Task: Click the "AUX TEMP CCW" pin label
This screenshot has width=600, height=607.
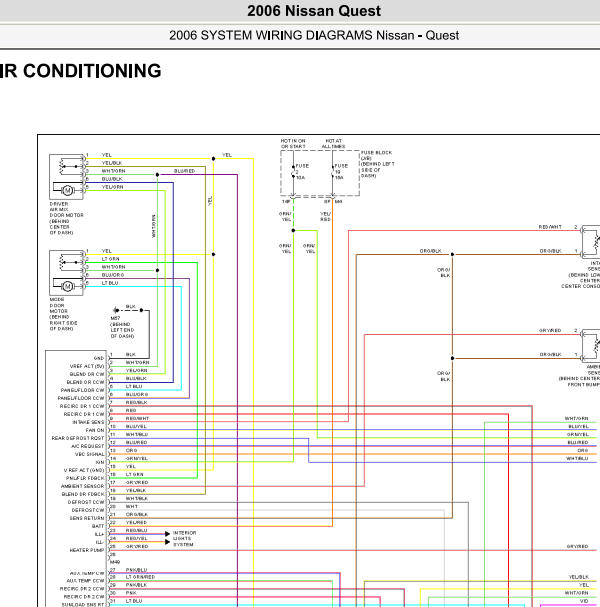Action: [86, 581]
